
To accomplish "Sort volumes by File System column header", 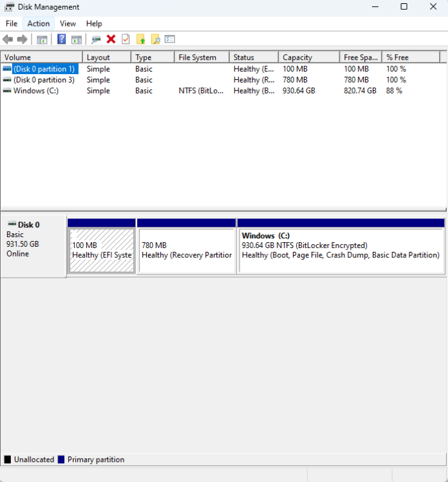I will [197, 57].
